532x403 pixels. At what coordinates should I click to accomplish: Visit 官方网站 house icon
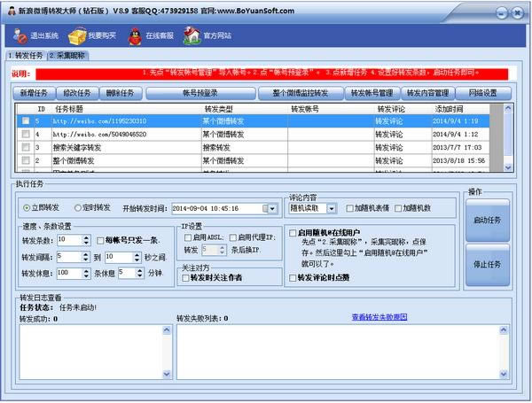pyautogui.click(x=192, y=36)
